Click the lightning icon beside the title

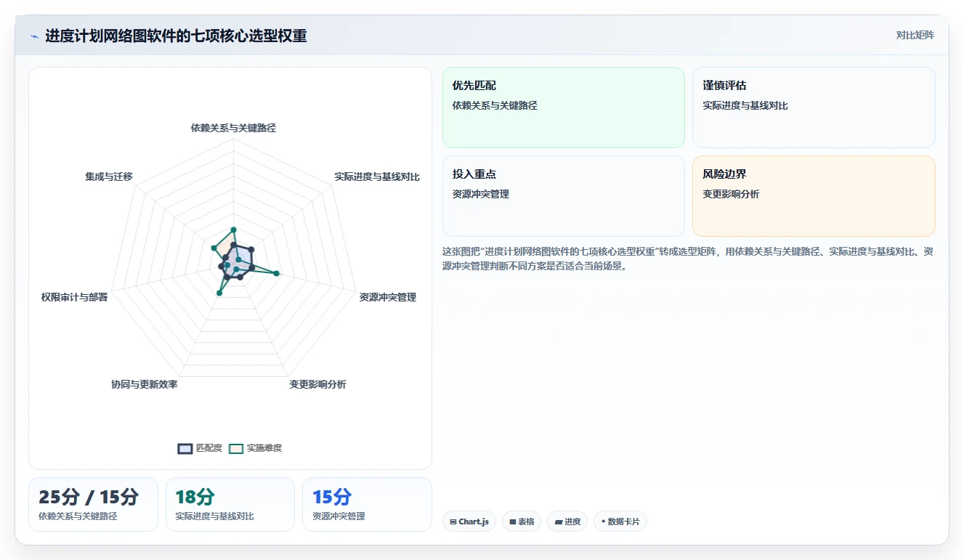[x=34, y=36]
